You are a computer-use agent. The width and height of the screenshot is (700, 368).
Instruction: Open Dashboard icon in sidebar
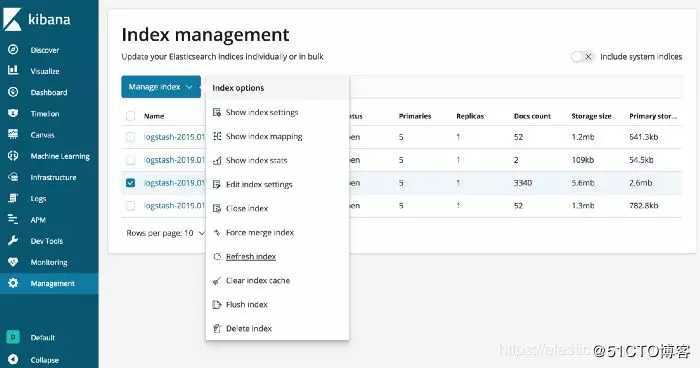[x=13, y=92]
